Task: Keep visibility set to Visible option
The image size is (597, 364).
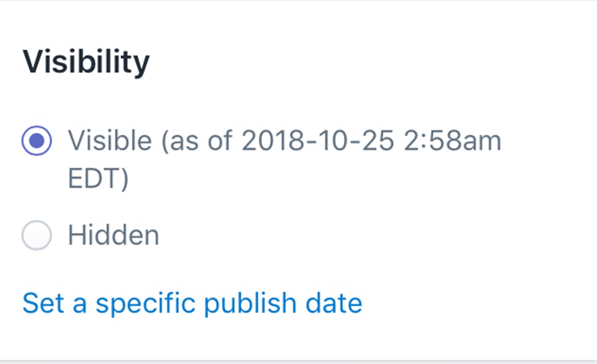Action: pyautogui.click(x=36, y=141)
